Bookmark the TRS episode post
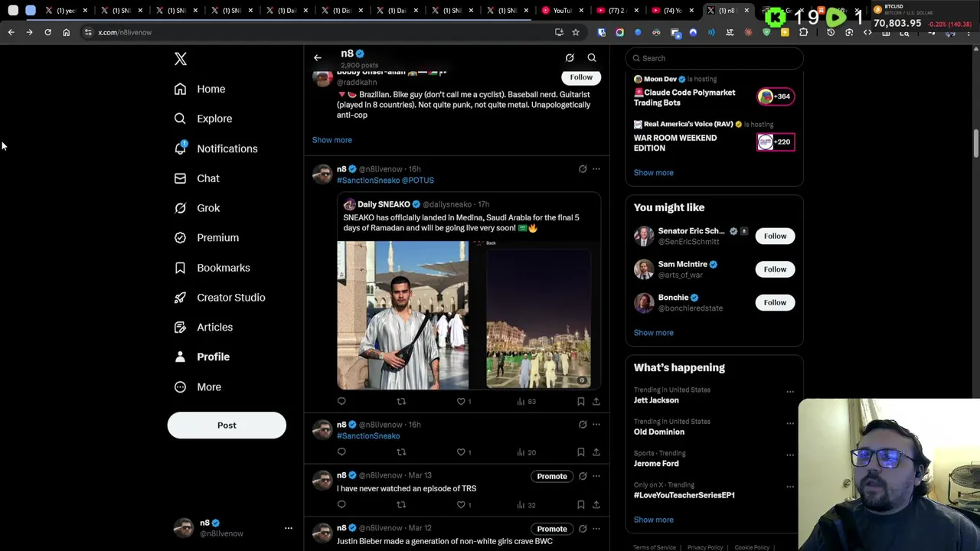980x551 pixels. [x=581, y=505]
